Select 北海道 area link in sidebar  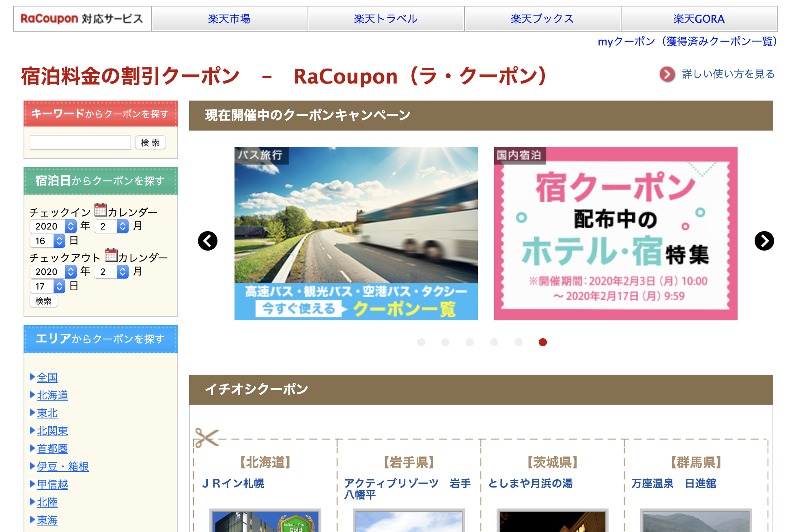[52, 395]
